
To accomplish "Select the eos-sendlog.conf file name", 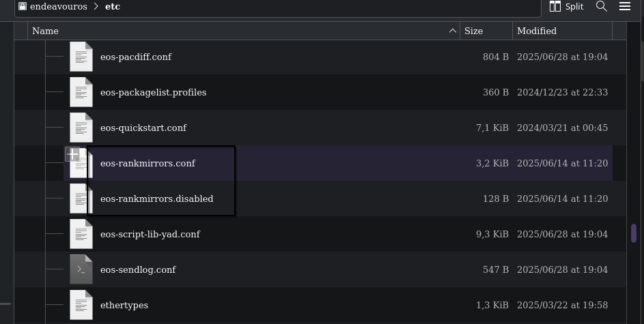I will click(138, 269).
